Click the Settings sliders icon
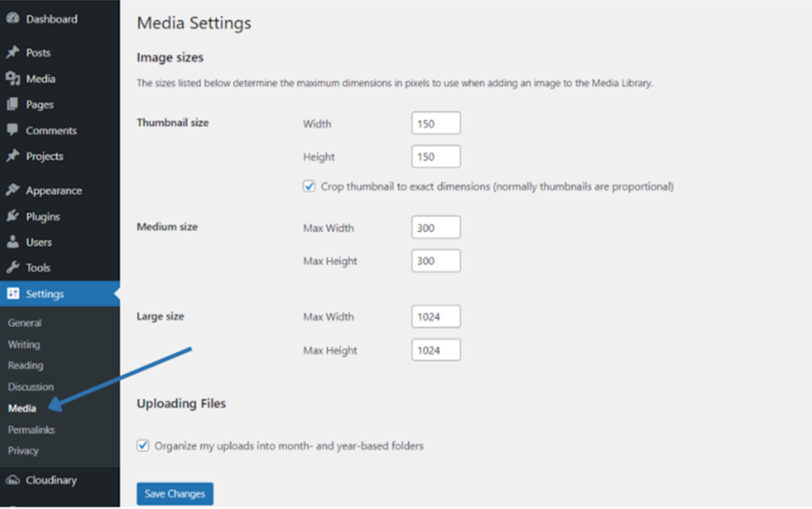812x509 pixels. [13, 294]
